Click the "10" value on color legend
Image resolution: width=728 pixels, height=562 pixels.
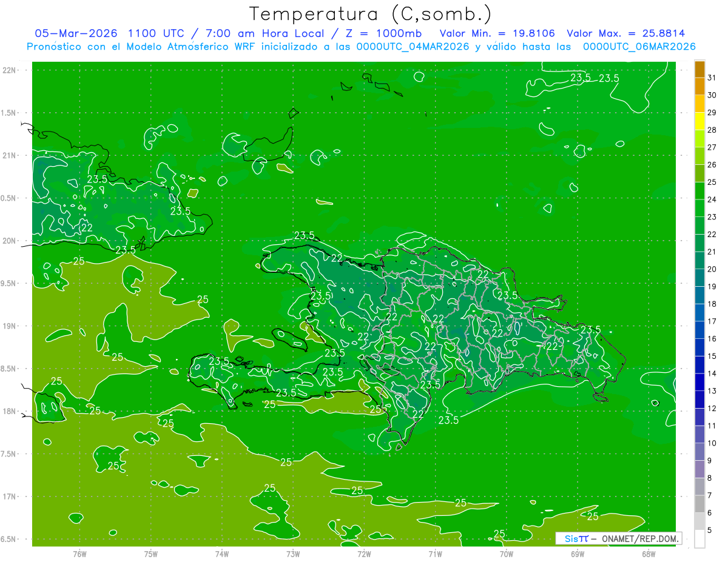point(712,443)
